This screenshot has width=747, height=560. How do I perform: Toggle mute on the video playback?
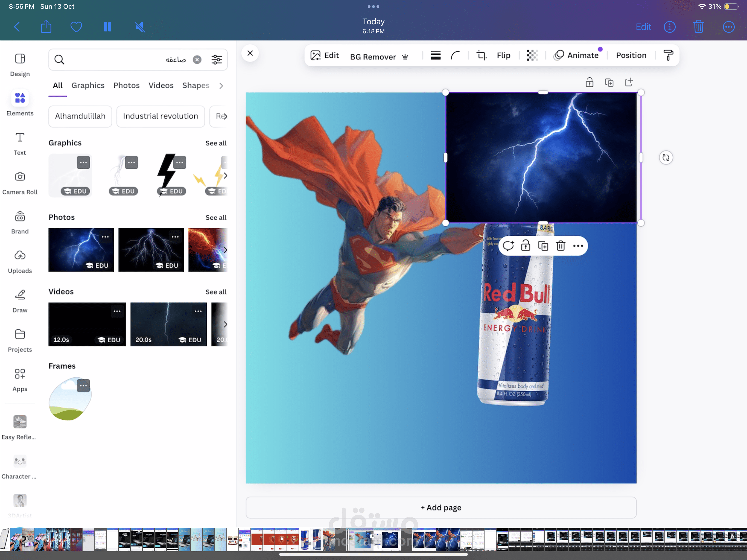pyautogui.click(x=140, y=27)
